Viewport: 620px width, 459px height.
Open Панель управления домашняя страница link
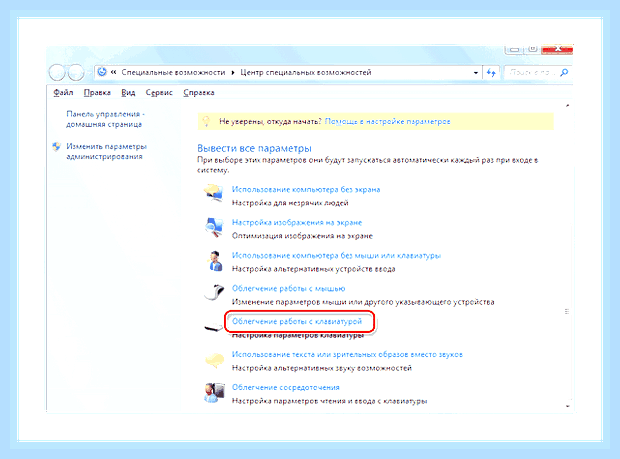[x=105, y=119]
